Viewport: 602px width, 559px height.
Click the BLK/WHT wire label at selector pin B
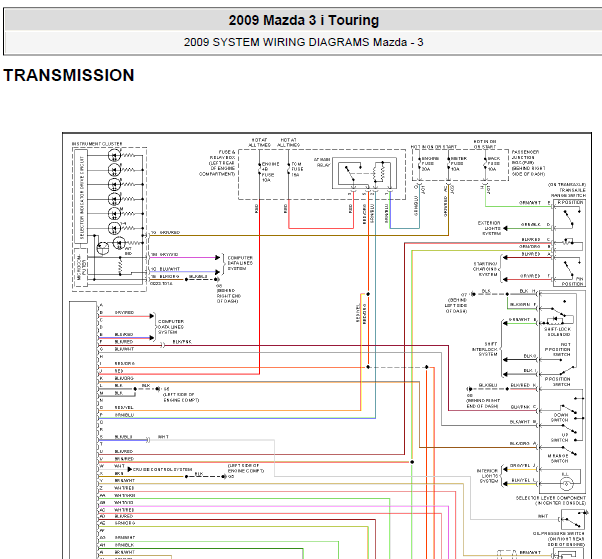click(519, 422)
